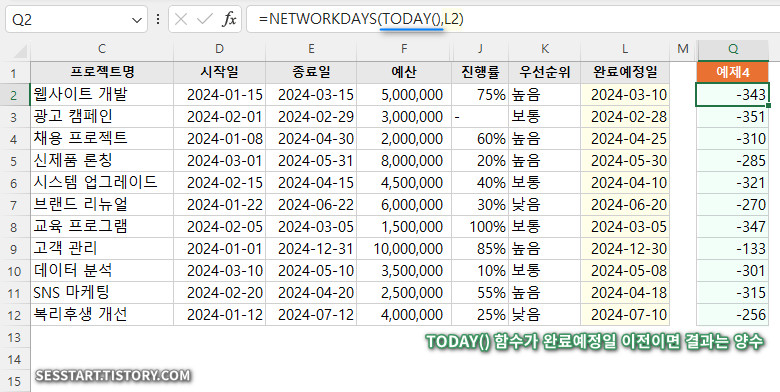Click the Cancel (X) formula button
Viewport: 780px width, 392px height.
point(181,19)
